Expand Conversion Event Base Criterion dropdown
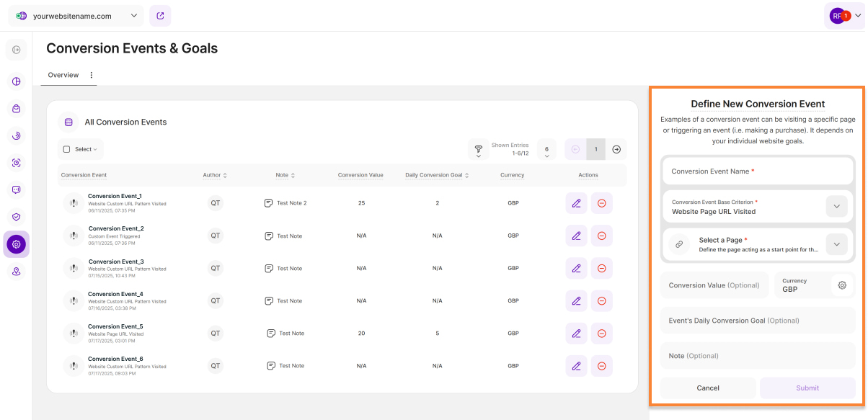This screenshot has height=420, width=868. click(x=836, y=207)
